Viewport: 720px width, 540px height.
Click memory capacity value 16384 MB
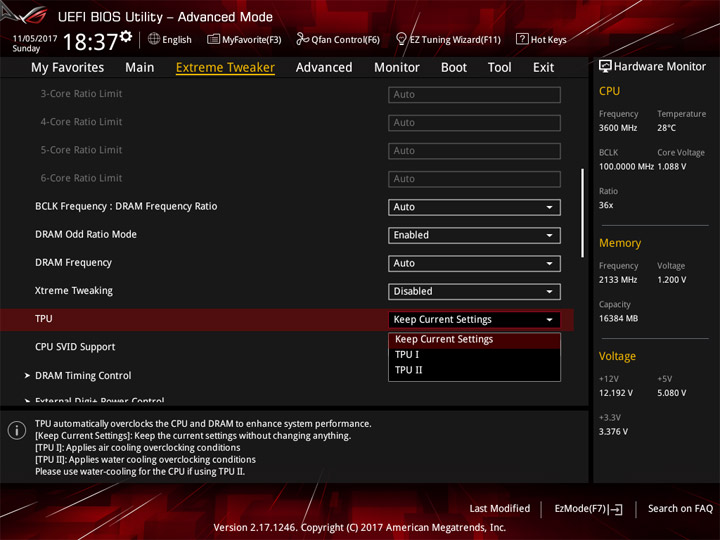click(618, 318)
